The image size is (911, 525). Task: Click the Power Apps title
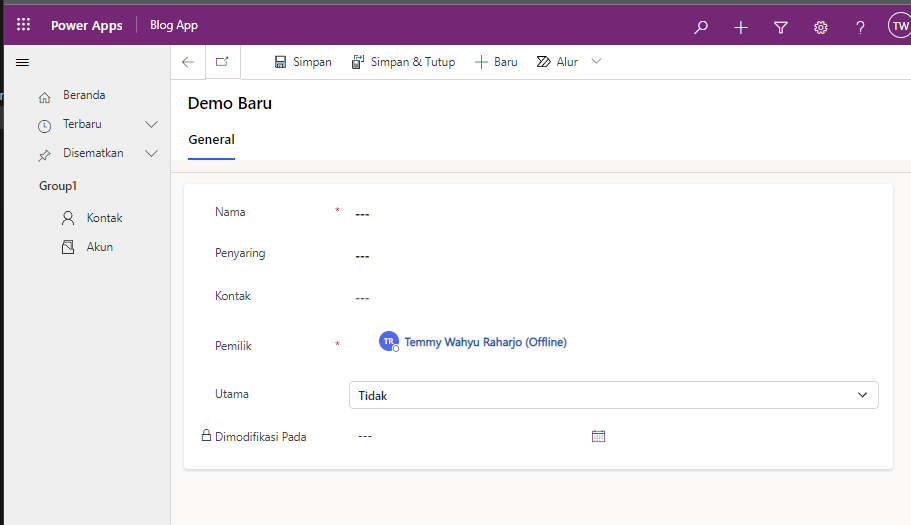(87, 26)
